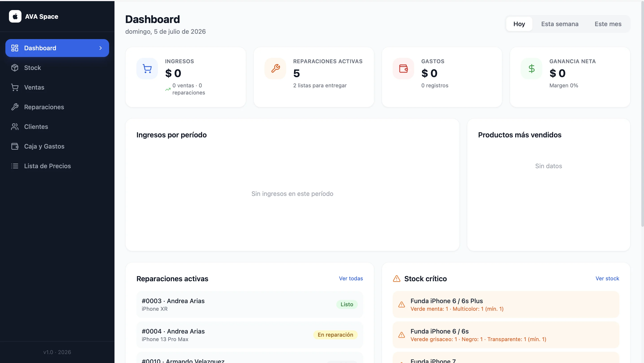Switch to Este mes period
This screenshot has height=363, width=644.
(608, 24)
